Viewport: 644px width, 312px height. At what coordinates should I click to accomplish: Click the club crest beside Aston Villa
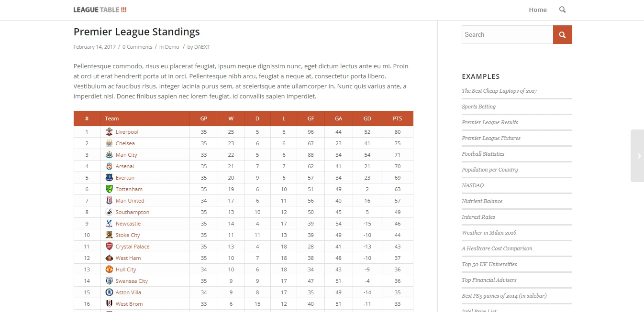pyautogui.click(x=109, y=292)
